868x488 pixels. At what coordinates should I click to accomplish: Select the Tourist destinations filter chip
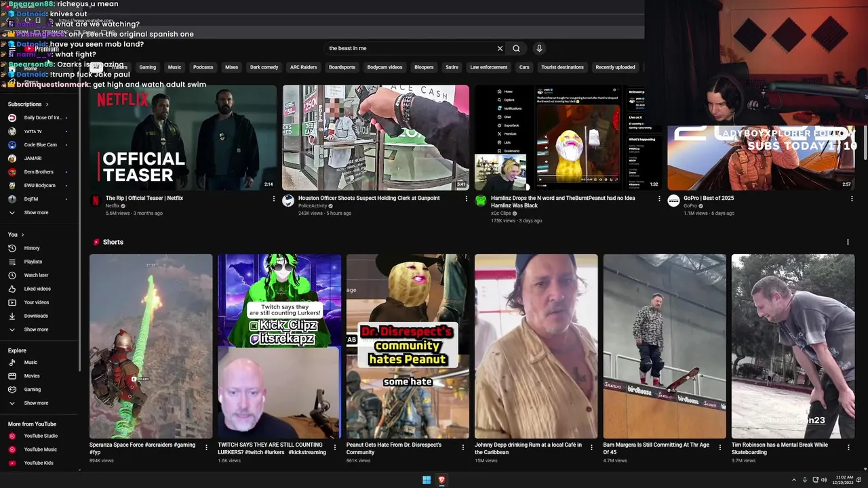562,67
